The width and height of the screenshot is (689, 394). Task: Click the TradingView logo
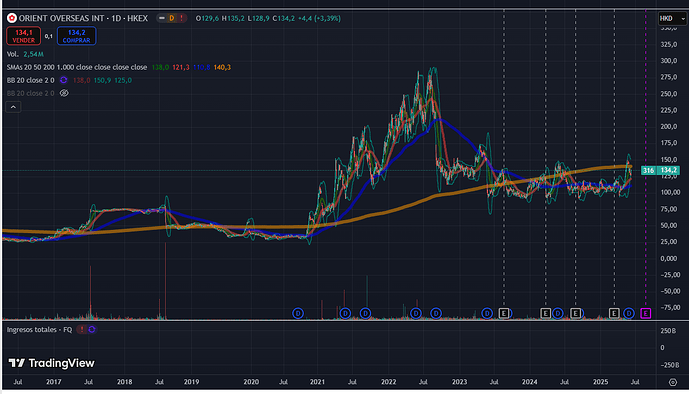coord(51,363)
